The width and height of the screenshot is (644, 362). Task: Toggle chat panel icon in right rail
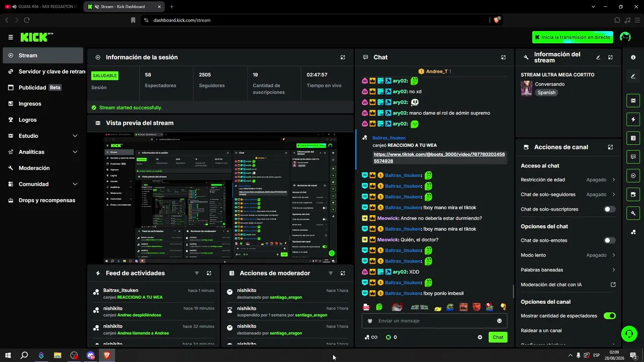pyautogui.click(x=633, y=157)
